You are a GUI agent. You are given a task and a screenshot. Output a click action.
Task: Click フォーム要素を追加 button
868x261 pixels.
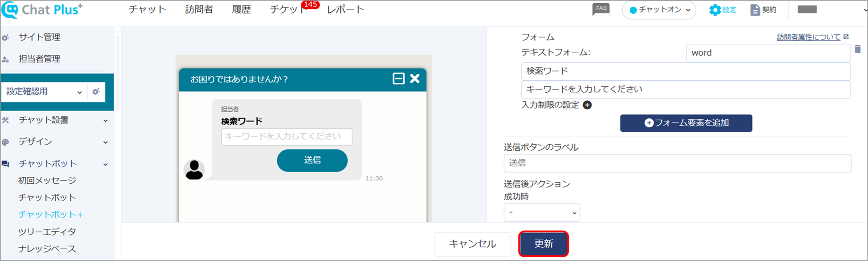[686, 123]
